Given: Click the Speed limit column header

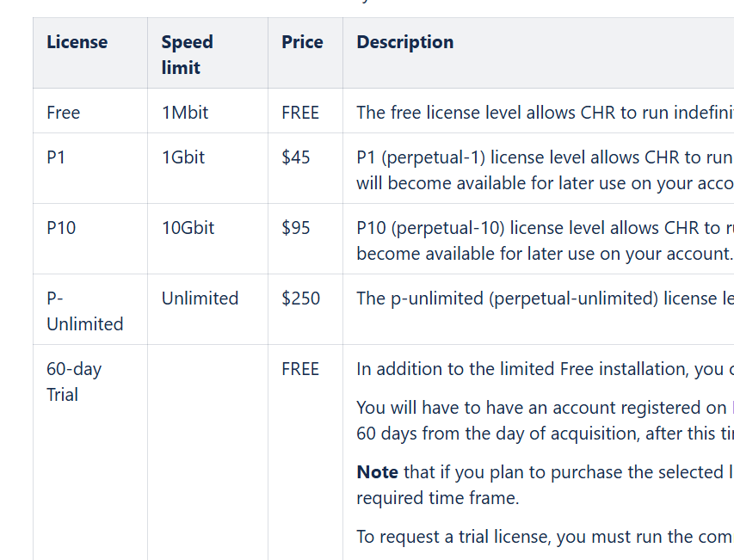Looking at the screenshot, I should 187,54.
